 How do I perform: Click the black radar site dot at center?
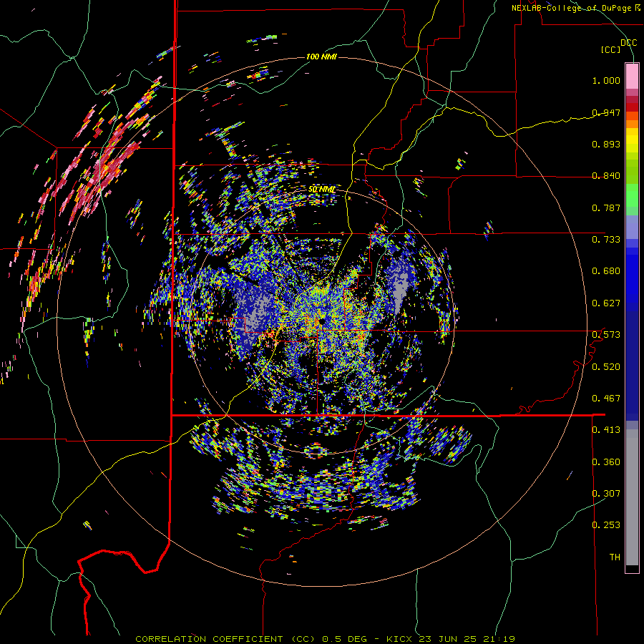(323, 321)
